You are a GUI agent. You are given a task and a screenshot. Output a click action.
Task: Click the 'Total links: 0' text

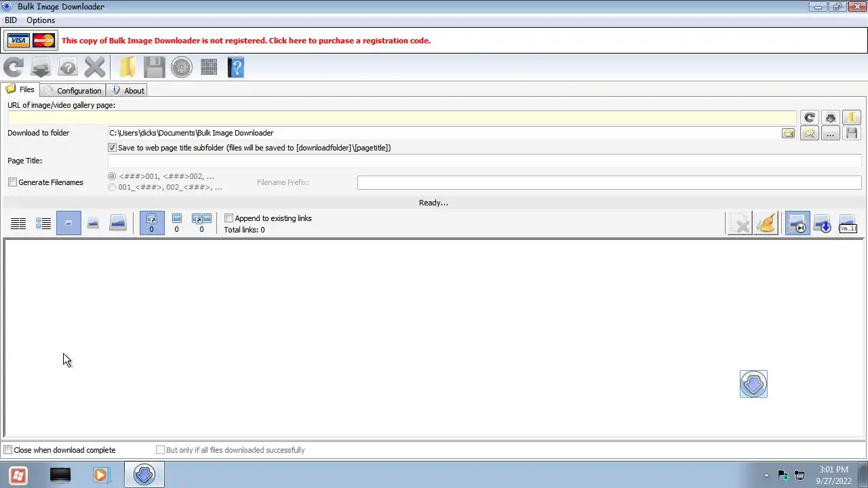(x=245, y=230)
